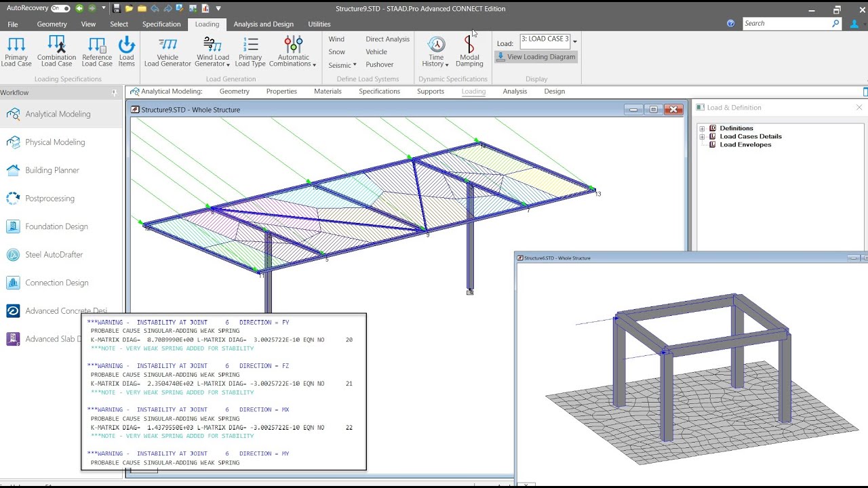Open Load Items tool
Screen dimensions: 868x488
tap(127, 51)
